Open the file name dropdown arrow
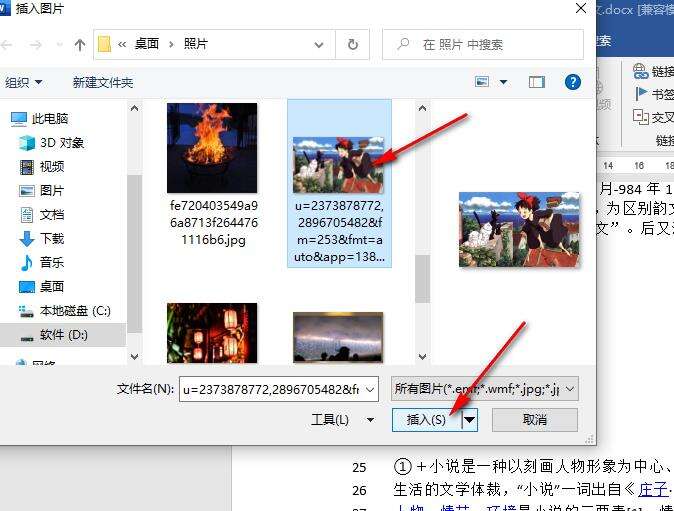The image size is (674, 511). (x=370, y=389)
